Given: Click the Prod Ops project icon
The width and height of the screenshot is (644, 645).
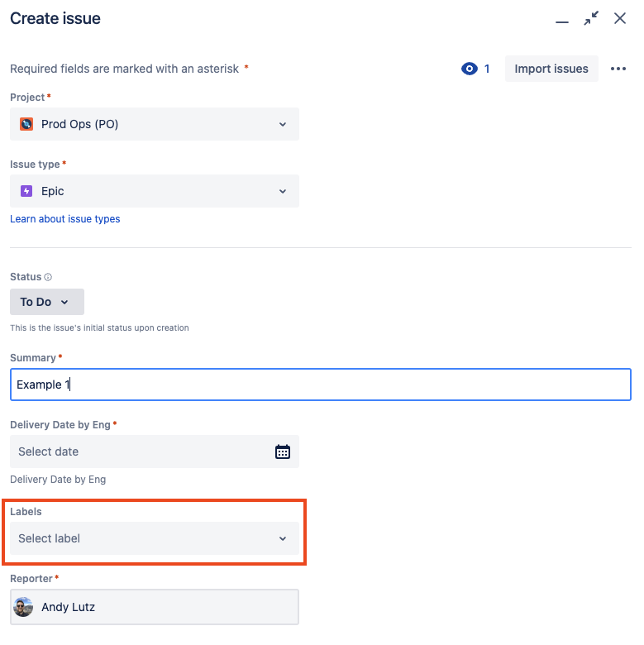Looking at the screenshot, I should point(26,124).
